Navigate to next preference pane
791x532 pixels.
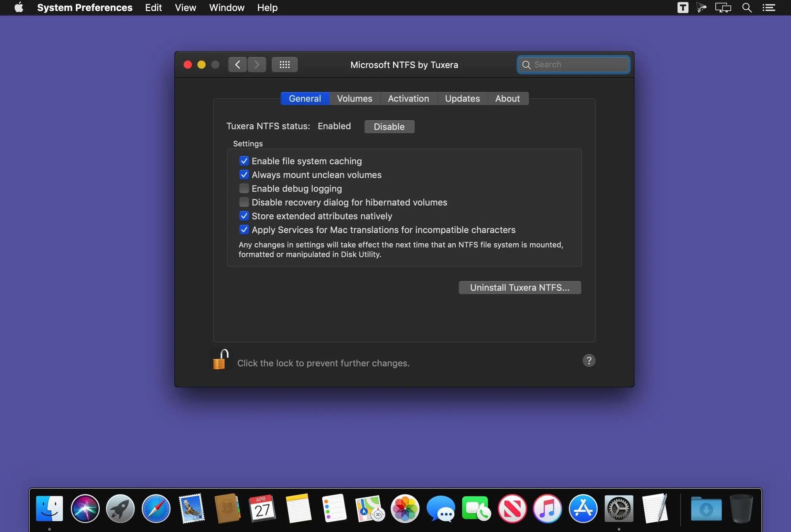click(x=257, y=64)
